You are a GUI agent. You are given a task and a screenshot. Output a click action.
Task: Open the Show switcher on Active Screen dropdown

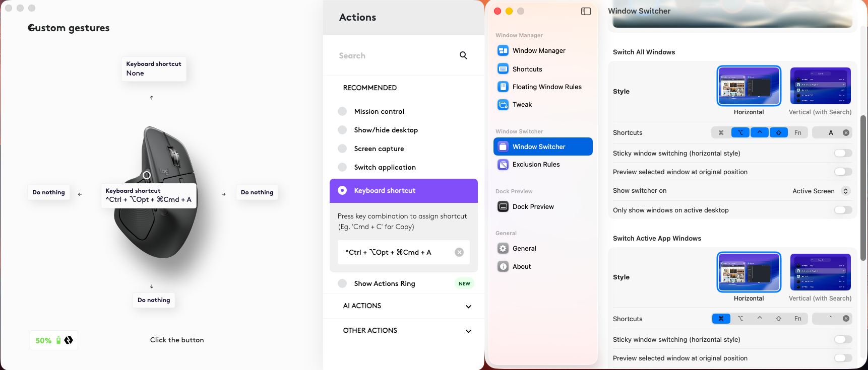click(x=821, y=191)
